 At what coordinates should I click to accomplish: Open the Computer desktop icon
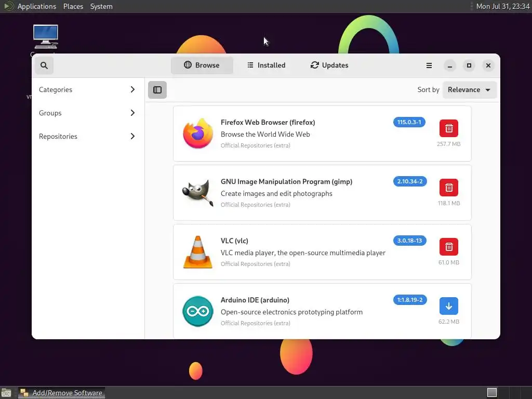tap(46, 37)
